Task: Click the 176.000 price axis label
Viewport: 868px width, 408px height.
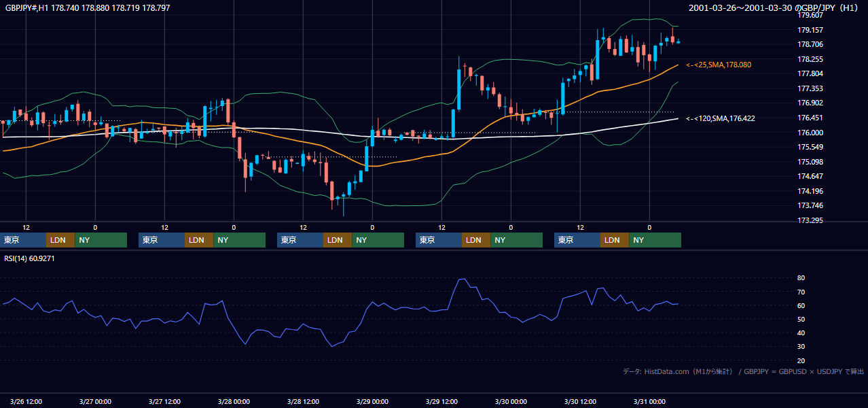Action: tap(810, 133)
